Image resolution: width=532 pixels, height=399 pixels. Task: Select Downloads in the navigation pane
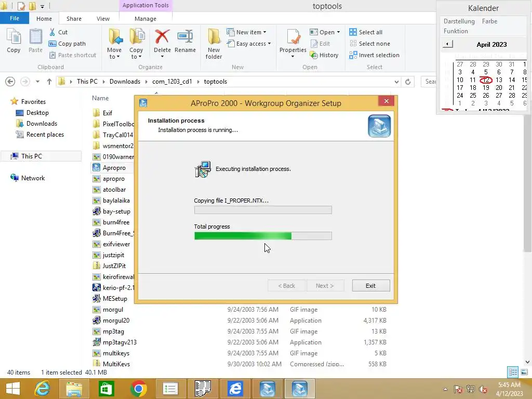coord(42,124)
